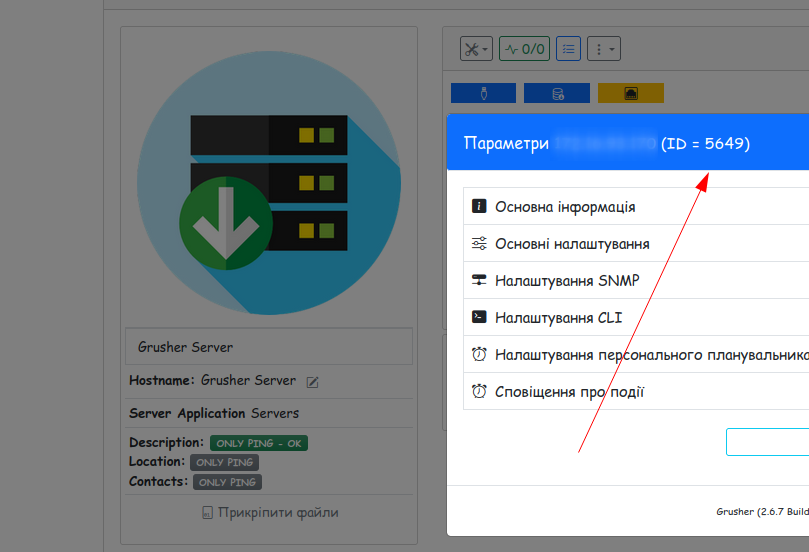The image size is (809, 552).
Task: Click the blue database button
Action: (x=557, y=93)
